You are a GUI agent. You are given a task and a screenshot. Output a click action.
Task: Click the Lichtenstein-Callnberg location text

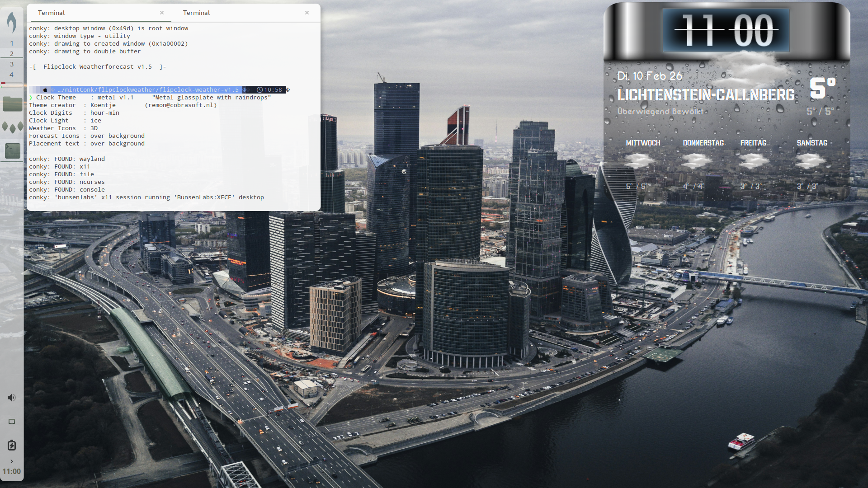[x=706, y=95]
